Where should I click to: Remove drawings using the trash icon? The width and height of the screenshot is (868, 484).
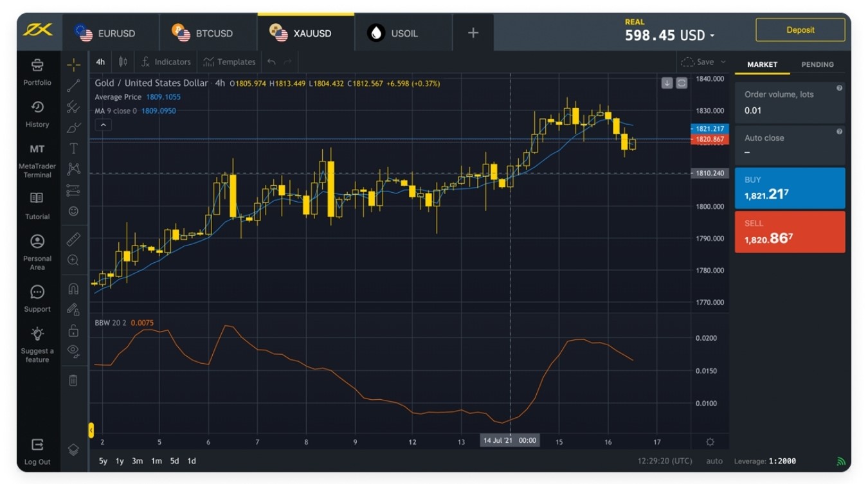tap(73, 381)
